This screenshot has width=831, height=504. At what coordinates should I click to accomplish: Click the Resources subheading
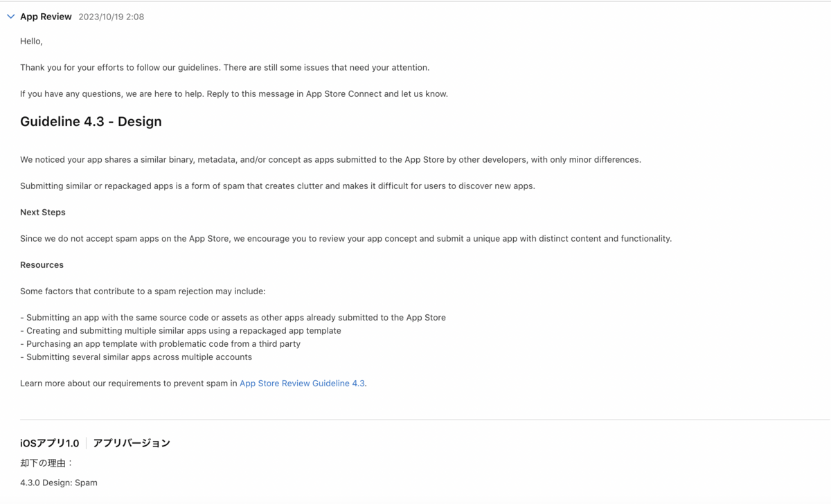(x=42, y=264)
